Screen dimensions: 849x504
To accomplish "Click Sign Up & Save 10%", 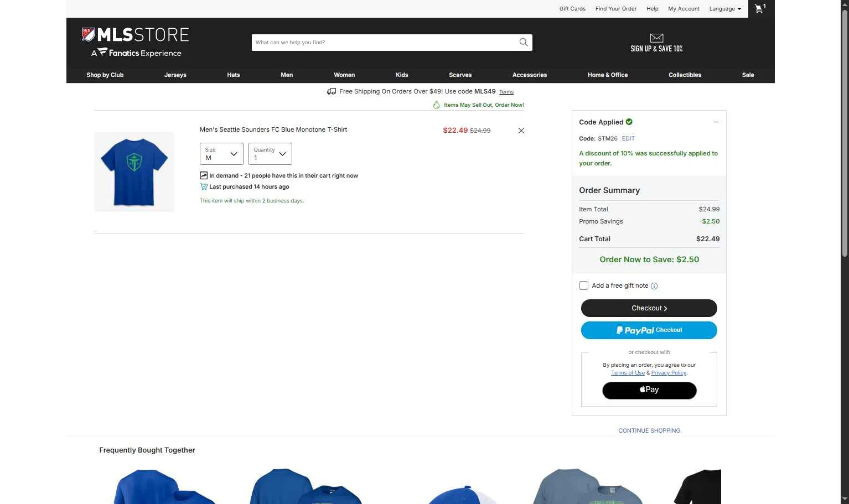I will (x=656, y=49).
